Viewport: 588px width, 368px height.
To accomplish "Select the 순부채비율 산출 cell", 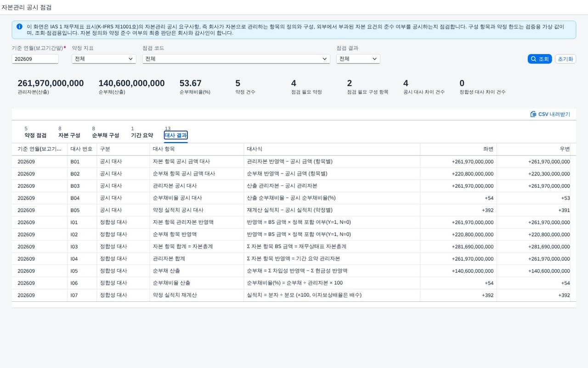I will [x=197, y=283].
